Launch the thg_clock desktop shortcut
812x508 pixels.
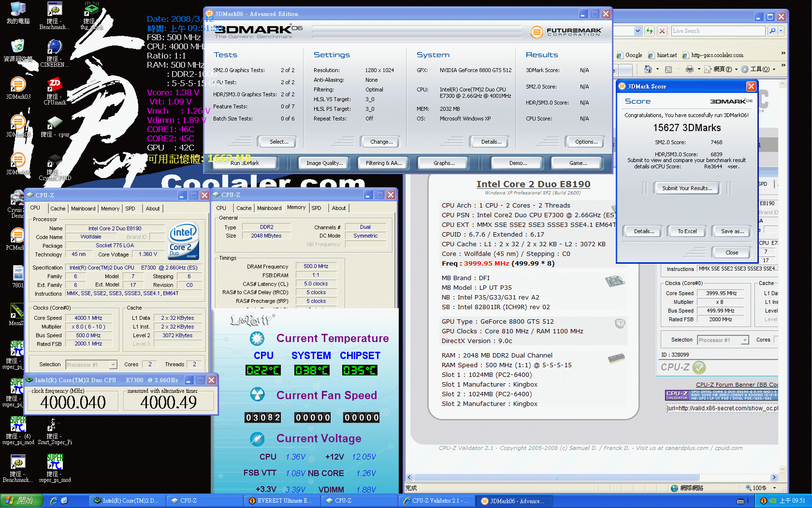91,15
